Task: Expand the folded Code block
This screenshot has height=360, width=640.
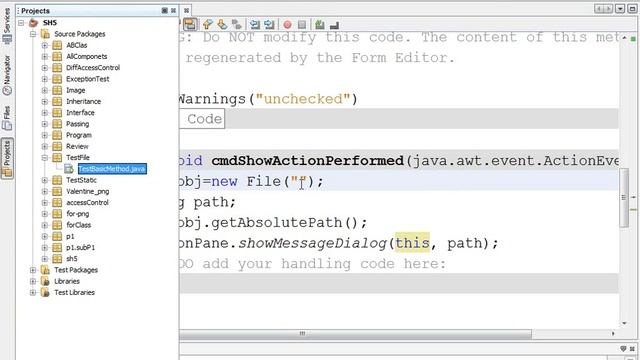Action: pos(202,119)
